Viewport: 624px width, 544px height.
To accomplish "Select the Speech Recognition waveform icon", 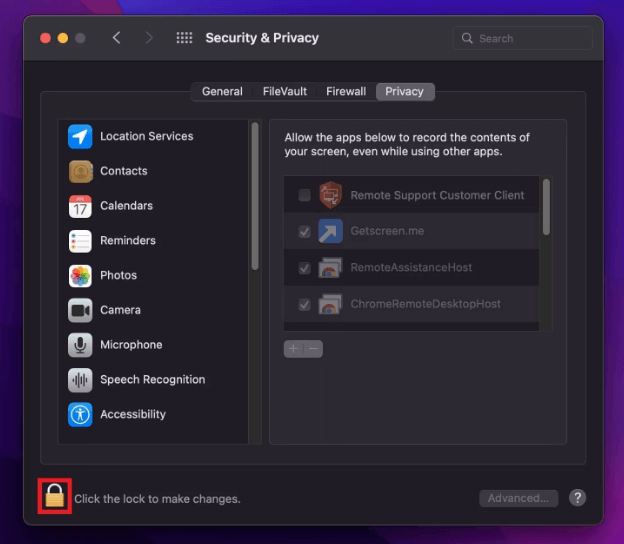I will [x=80, y=380].
